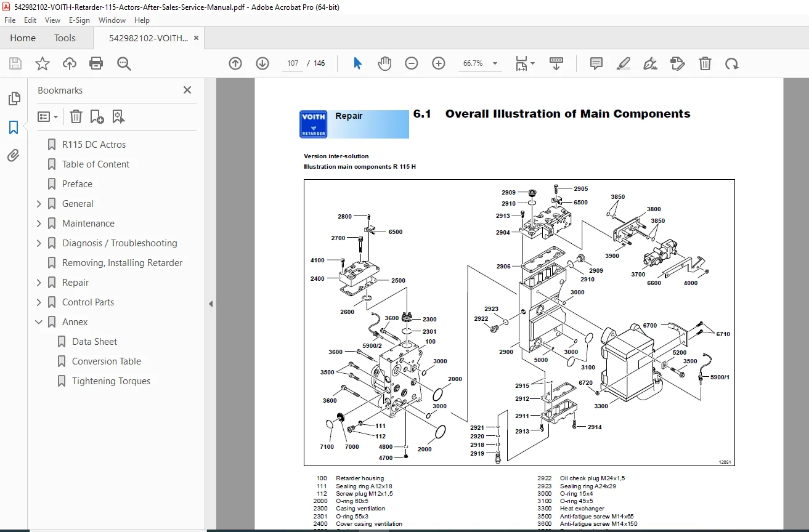This screenshot has width=809, height=532.
Task: Click the Voith Retarder logo on page
Action: tap(314, 124)
